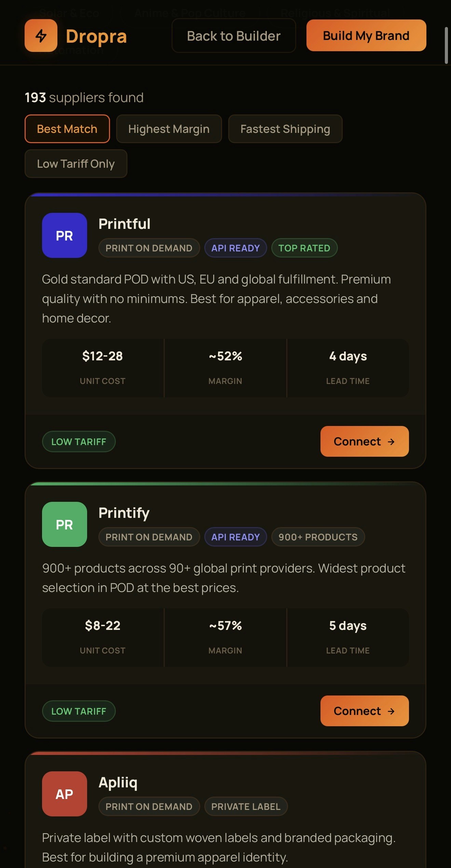The image size is (451, 868).
Task: Click the LOW TARIFF tag on Printful's card
Action: [79, 441]
